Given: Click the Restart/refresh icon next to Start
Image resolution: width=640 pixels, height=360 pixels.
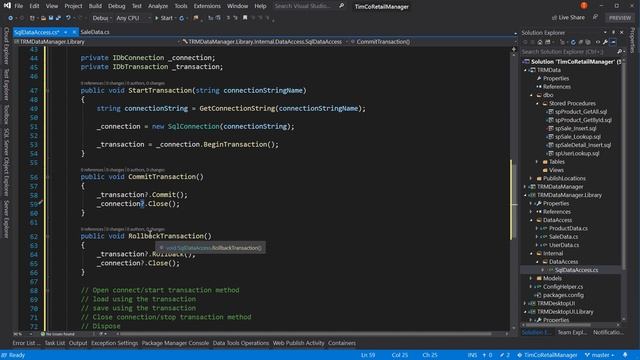Looking at the screenshot, I should pos(182,18).
